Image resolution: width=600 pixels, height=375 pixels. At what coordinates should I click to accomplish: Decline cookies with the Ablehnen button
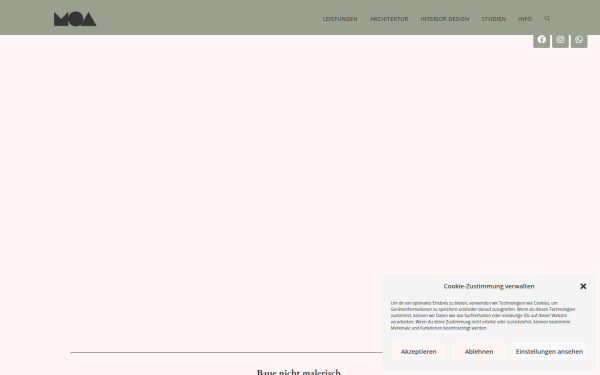(x=479, y=351)
